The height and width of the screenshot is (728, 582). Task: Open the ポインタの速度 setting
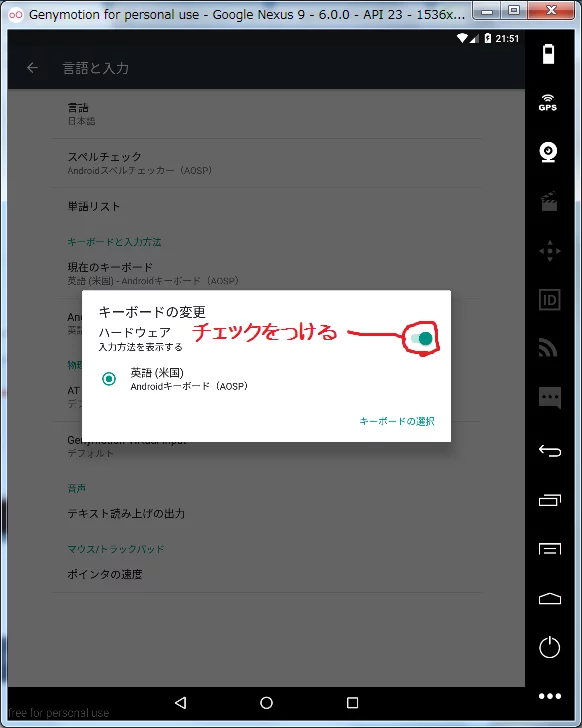click(x=266, y=574)
